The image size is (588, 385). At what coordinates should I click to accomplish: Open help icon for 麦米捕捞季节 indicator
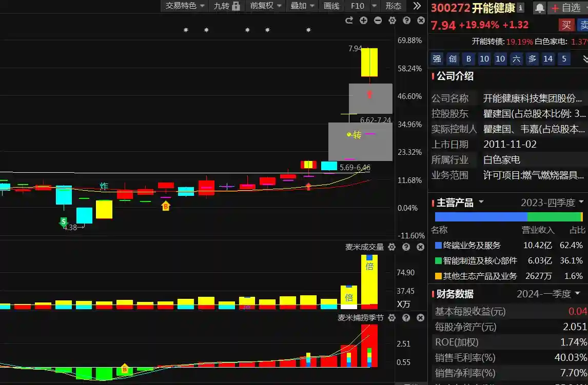point(406,318)
